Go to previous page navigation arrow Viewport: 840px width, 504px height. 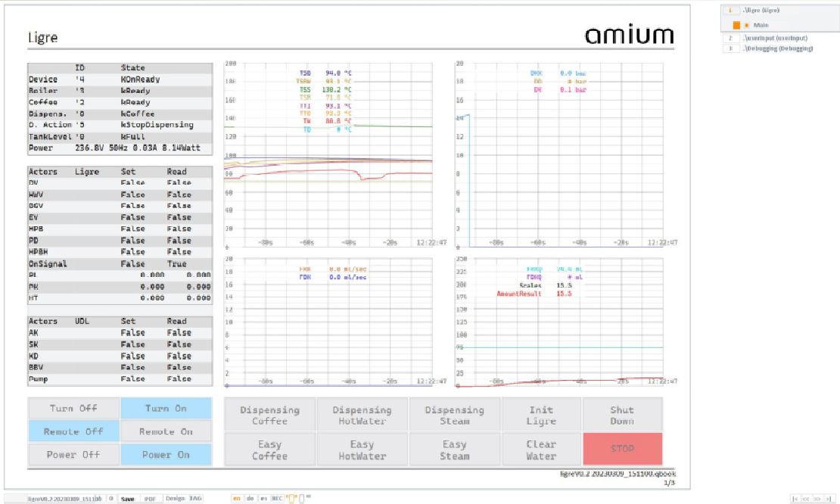pos(806,499)
